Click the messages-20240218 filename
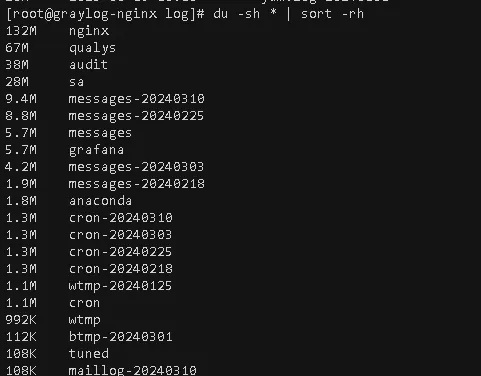Image resolution: width=481 pixels, height=376 pixels. coord(136,184)
